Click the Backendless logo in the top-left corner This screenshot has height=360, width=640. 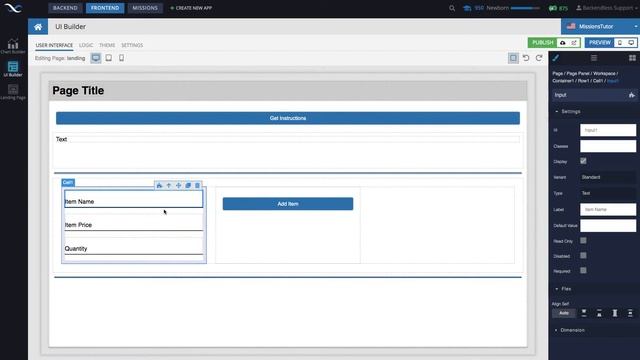[x=13, y=8]
